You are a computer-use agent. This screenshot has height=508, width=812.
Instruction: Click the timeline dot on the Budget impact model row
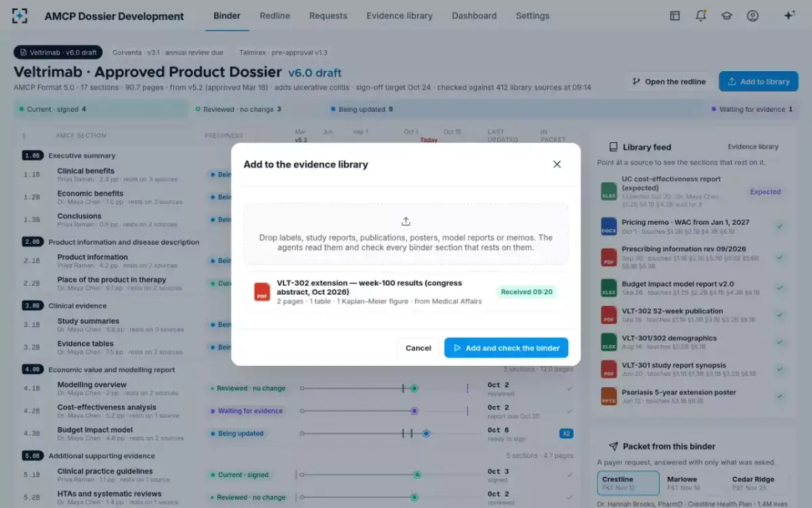coord(426,433)
